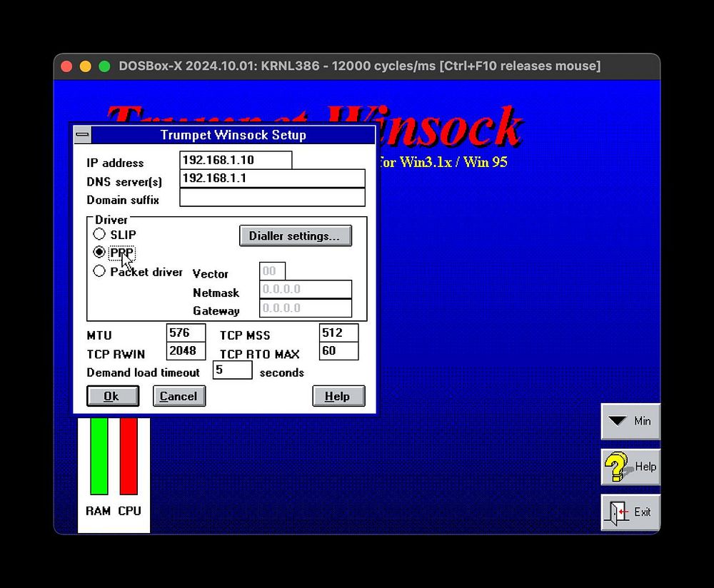This screenshot has width=714, height=588.
Task: Click the "Domain suffix" label
Action: tap(123, 201)
